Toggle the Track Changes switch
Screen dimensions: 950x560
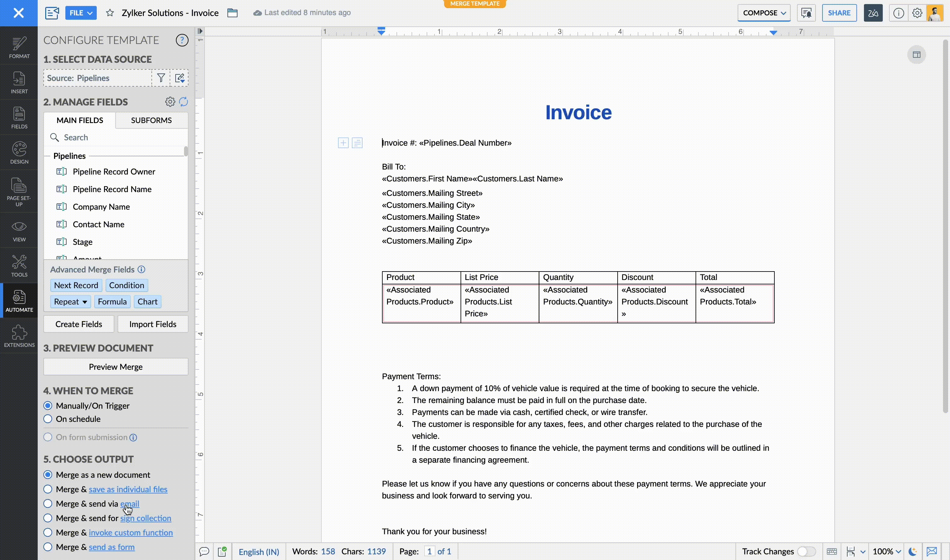point(806,552)
